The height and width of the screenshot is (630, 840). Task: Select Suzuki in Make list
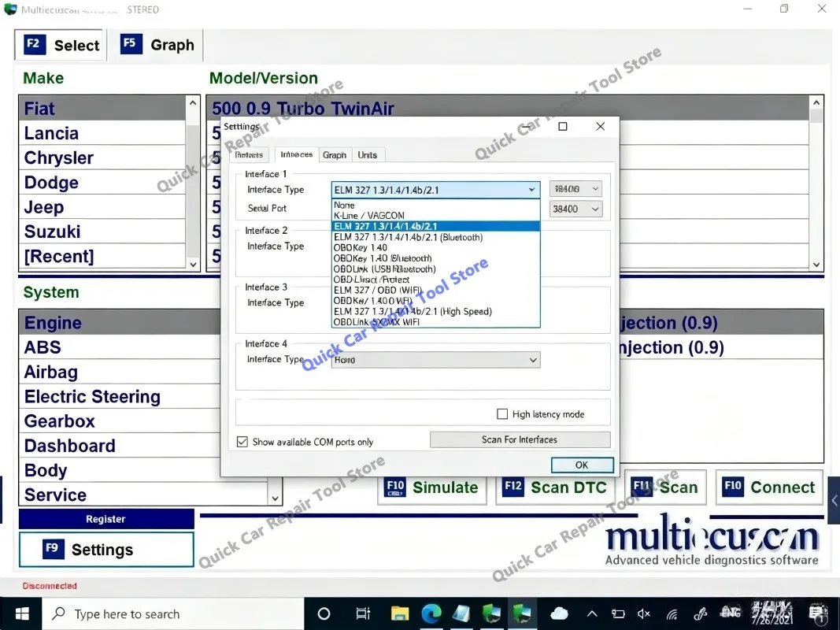click(102, 232)
